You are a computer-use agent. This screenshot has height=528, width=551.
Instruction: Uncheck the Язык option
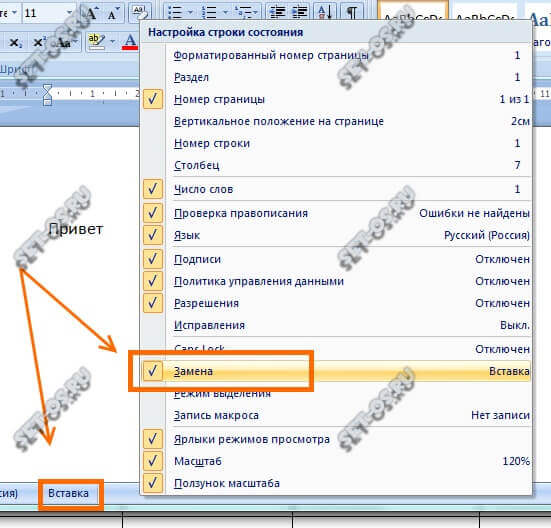coord(337,235)
